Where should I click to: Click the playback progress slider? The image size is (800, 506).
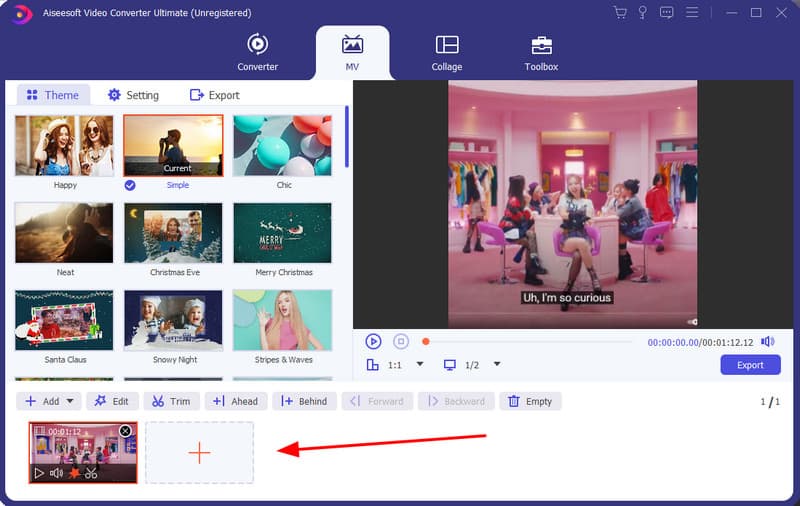(x=530, y=342)
